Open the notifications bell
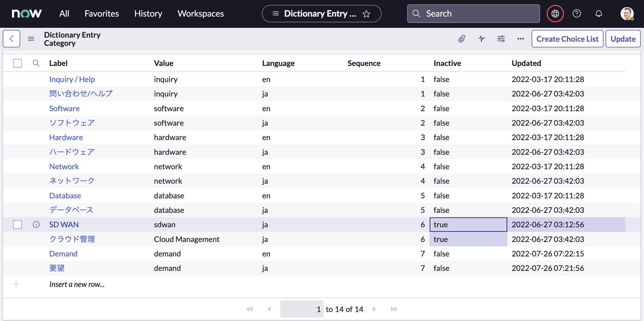644x321 pixels. [599, 14]
